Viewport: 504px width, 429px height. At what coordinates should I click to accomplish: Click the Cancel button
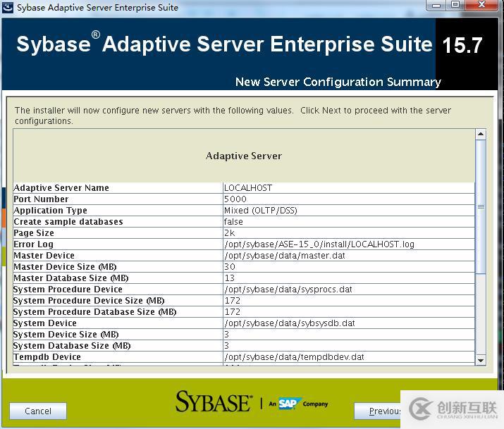click(x=38, y=411)
